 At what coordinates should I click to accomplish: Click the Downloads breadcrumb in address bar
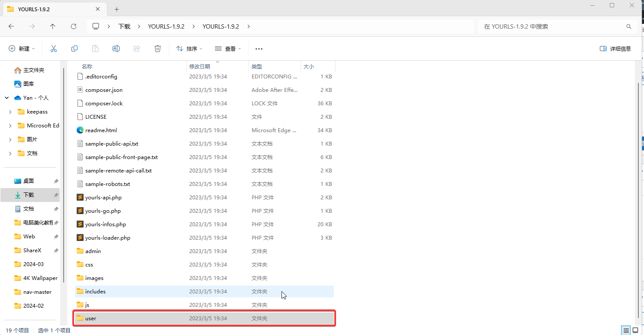pos(124,26)
